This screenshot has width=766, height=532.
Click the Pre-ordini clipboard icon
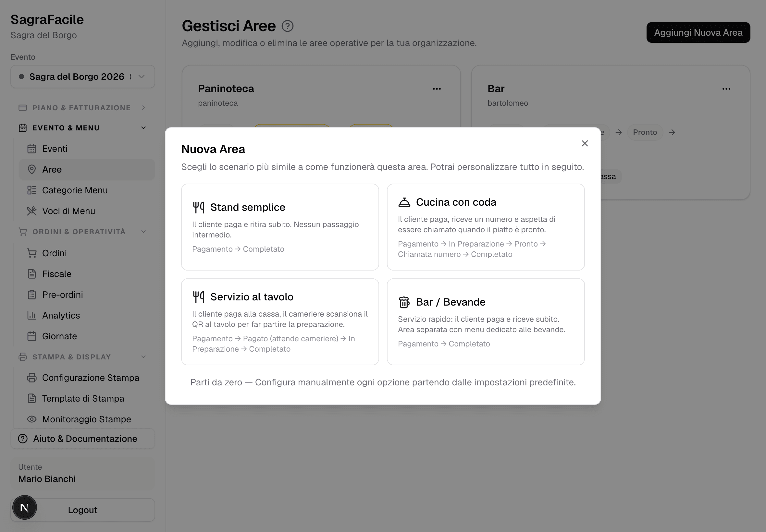coord(32,295)
